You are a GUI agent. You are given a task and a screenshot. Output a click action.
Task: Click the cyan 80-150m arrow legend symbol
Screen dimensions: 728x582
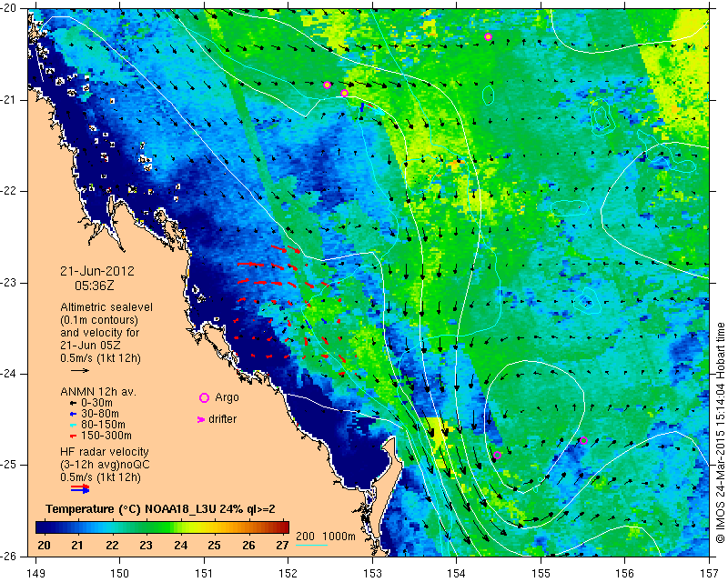73,425
